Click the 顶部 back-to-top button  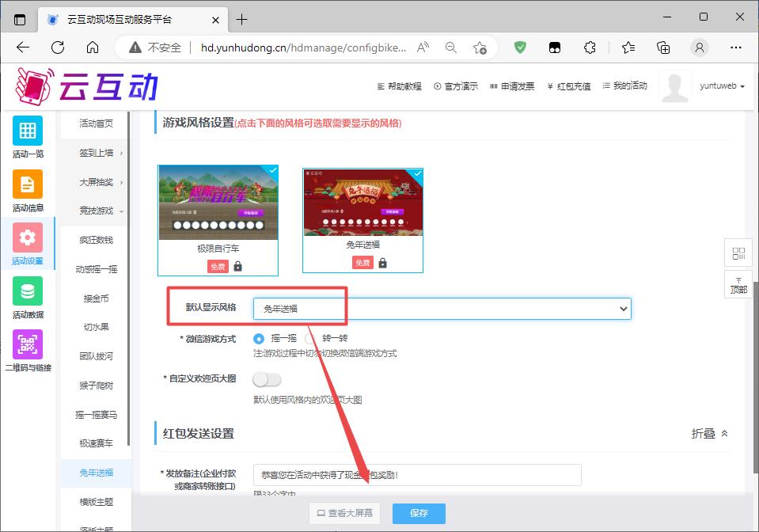click(738, 284)
